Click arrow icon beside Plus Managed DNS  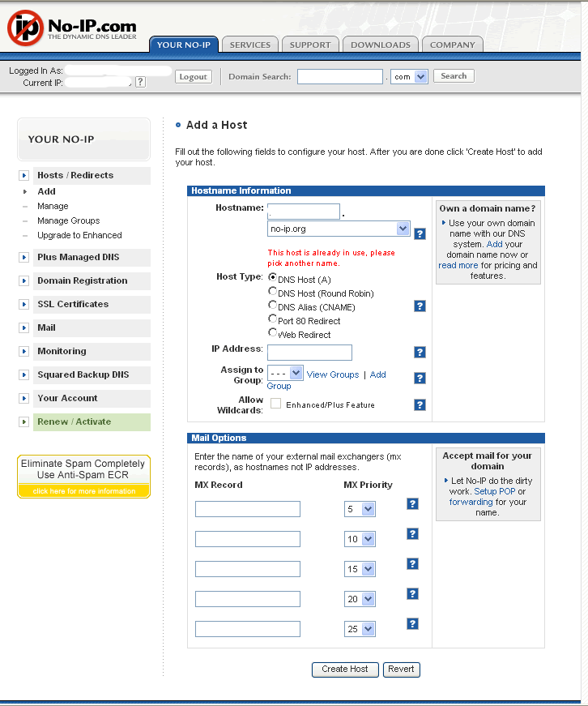coord(24,258)
